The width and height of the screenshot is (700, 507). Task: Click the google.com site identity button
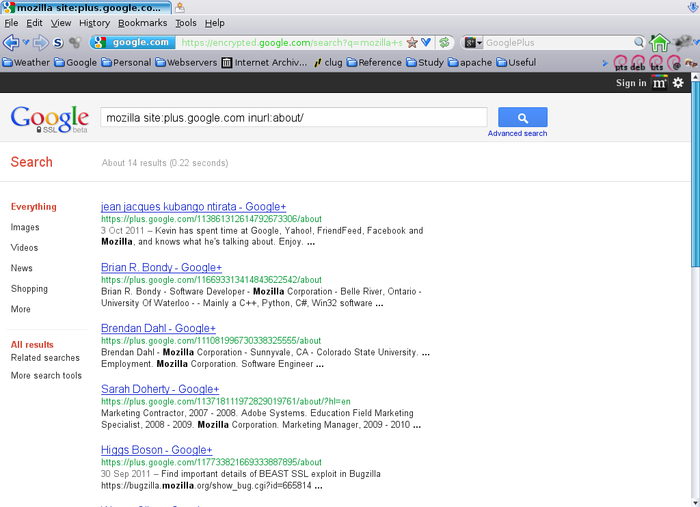coord(133,42)
